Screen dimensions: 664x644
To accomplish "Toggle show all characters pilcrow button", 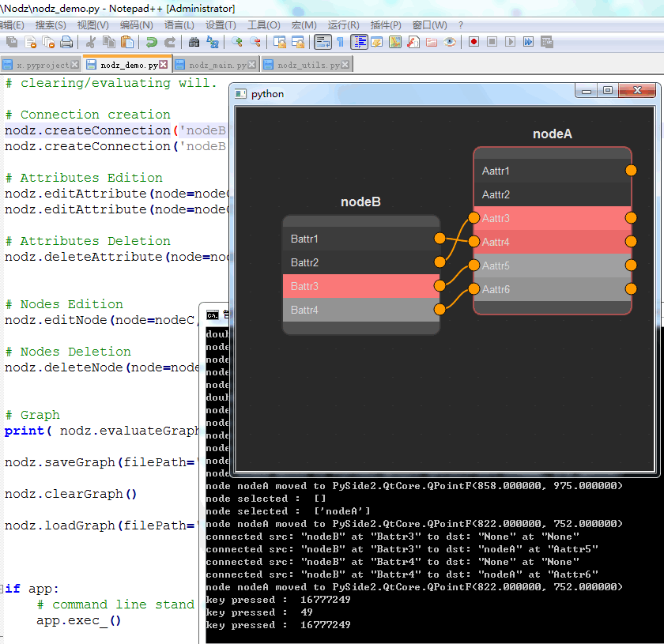I will click(340, 42).
